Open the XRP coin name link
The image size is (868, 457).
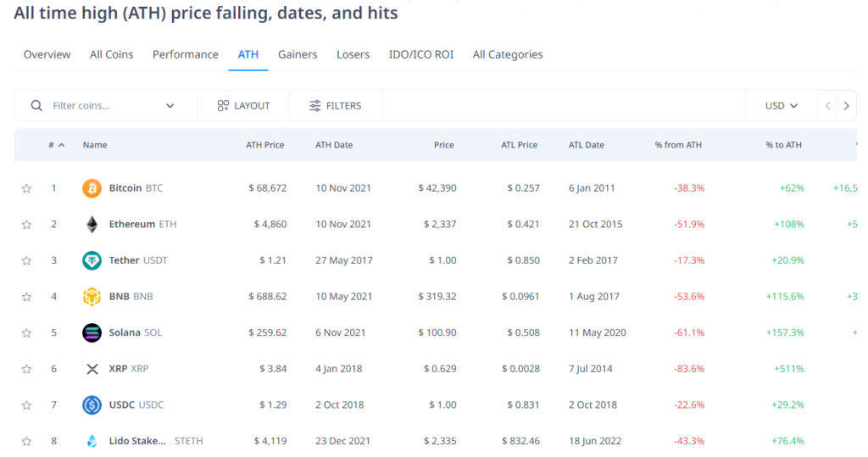pyautogui.click(x=129, y=368)
